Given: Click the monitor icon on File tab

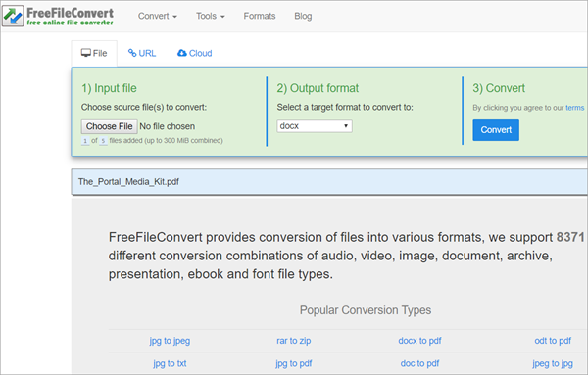Looking at the screenshot, I should pyautogui.click(x=86, y=53).
